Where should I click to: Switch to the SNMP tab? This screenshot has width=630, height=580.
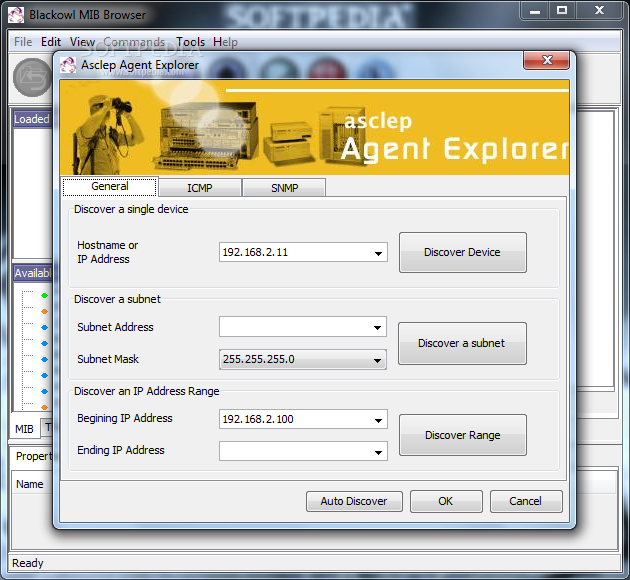pyautogui.click(x=284, y=188)
